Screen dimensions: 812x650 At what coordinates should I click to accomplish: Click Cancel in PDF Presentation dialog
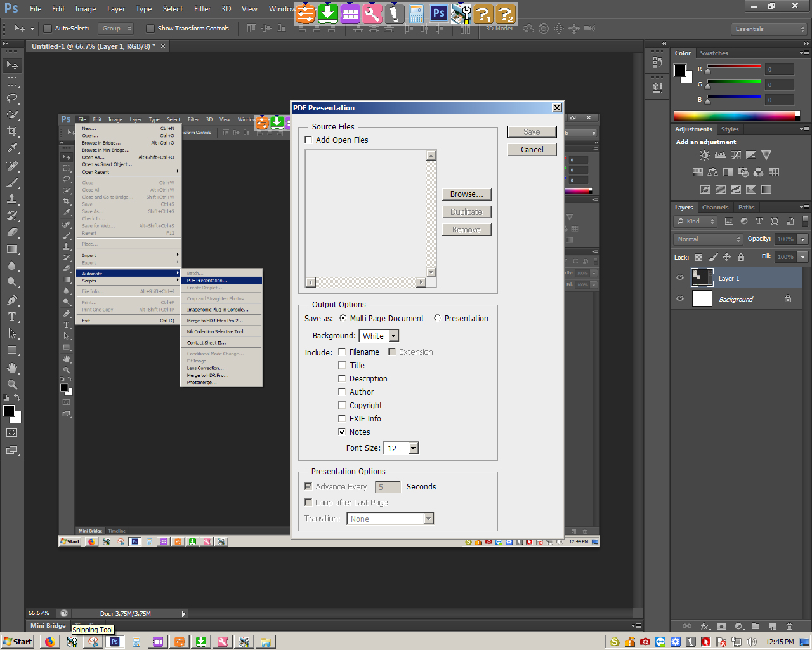coord(532,150)
